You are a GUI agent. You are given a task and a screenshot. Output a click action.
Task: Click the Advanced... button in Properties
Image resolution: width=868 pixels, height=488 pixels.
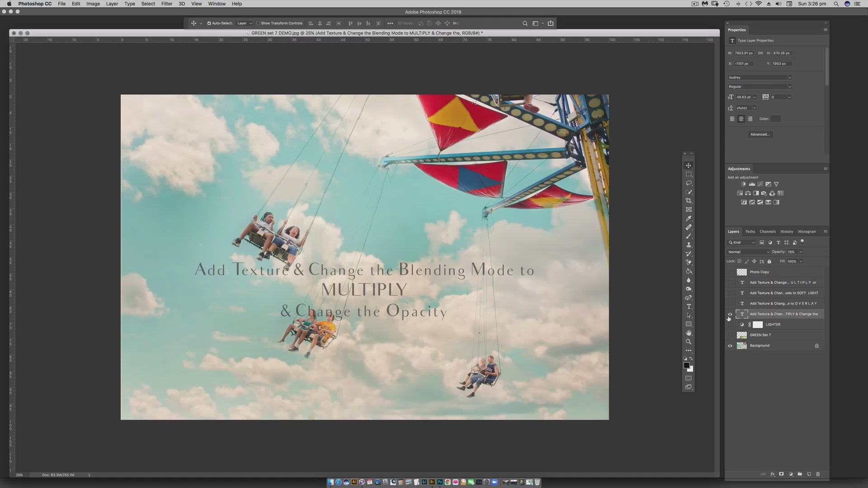(759, 134)
